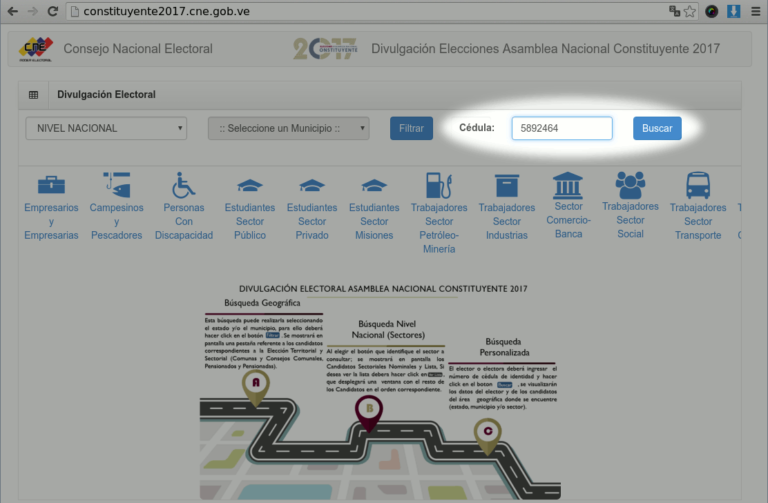The height and width of the screenshot is (503, 768).
Task: Click the CNE logo
Action: tap(36, 49)
